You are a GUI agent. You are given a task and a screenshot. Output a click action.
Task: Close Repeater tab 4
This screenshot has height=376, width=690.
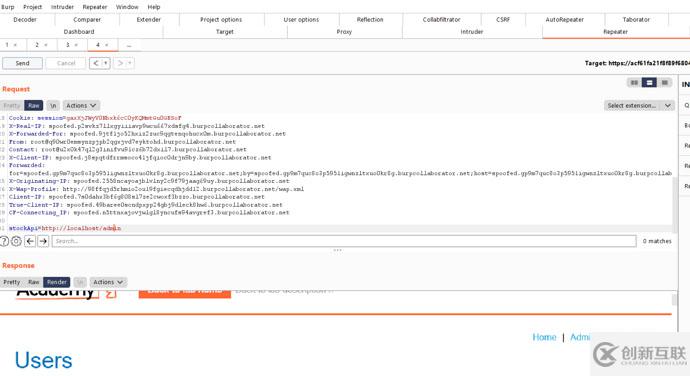[x=106, y=45]
